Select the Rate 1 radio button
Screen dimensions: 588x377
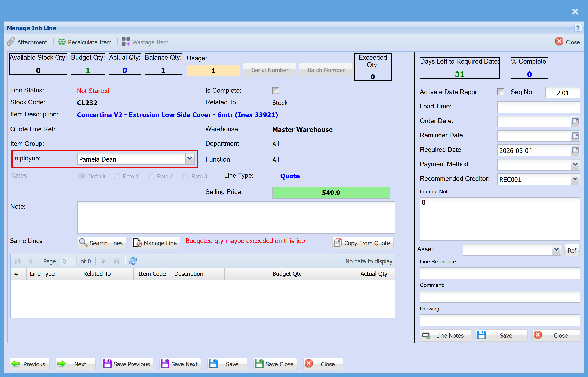[x=117, y=176]
